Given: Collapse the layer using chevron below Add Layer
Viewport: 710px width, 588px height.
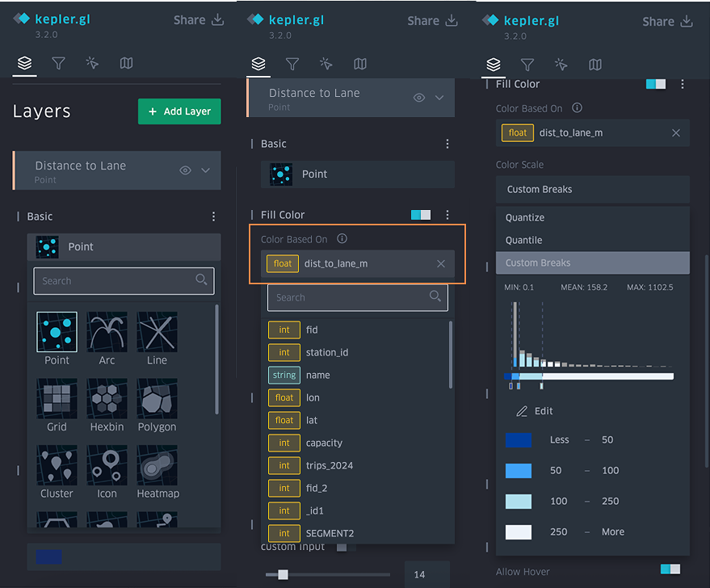Looking at the screenshot, I should click(x=205, y=170).
